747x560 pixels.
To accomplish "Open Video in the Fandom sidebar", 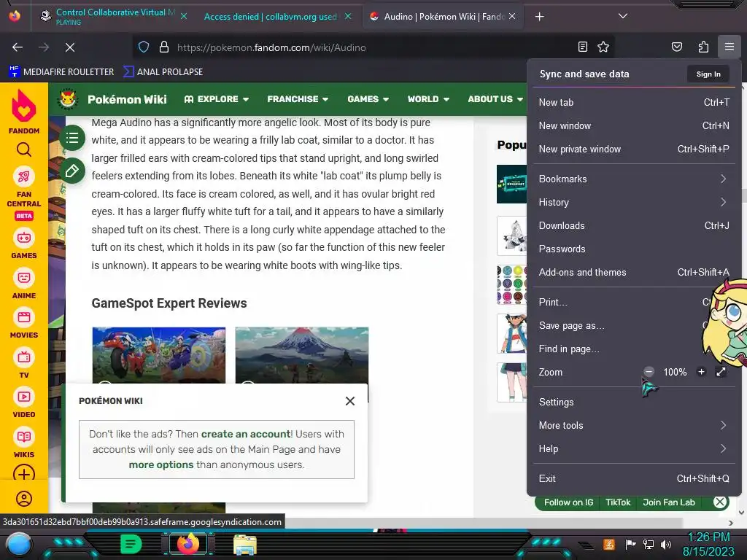I will [24, 402].
